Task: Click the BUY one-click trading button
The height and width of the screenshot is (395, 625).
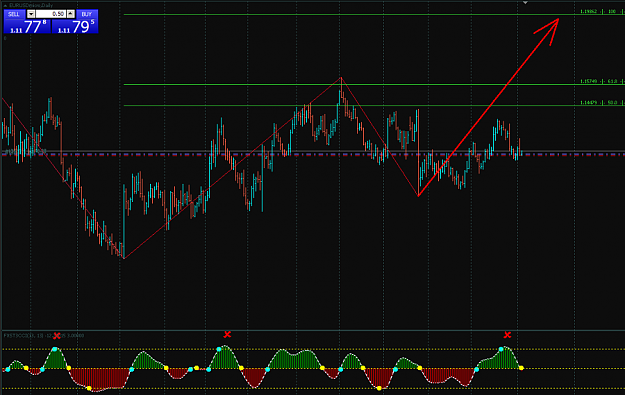Action: click(86, 14)
